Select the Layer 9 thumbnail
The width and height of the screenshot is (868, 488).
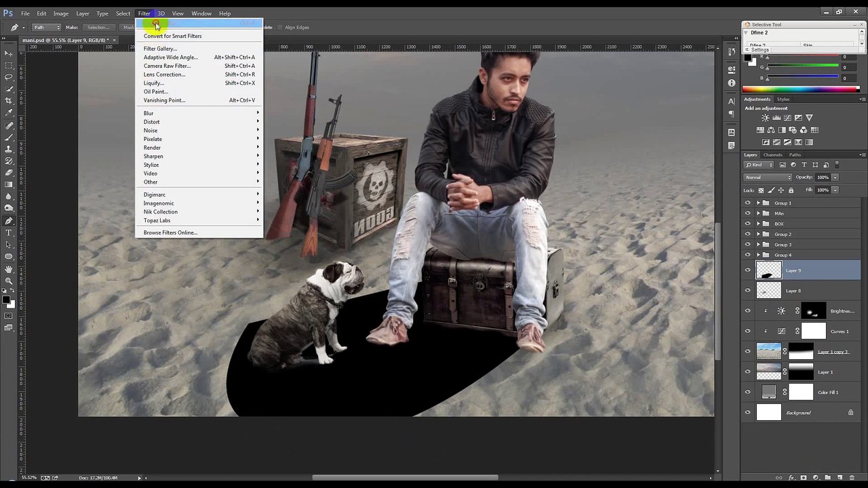click(x=768, y=270)
